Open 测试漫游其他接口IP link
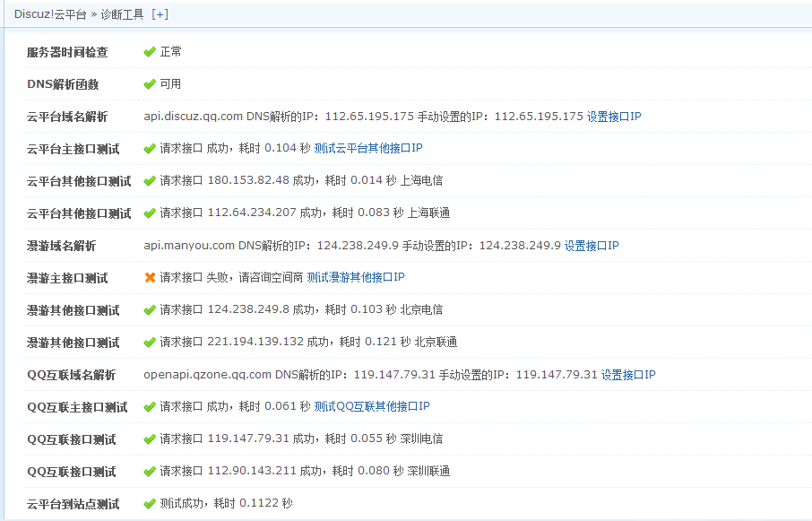This screenshot has width=812, height=521. tap(356, 277)
